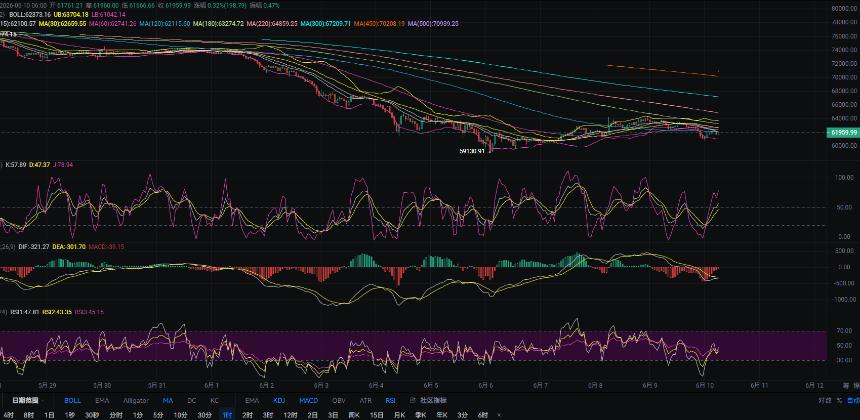
Task: Select the 2-day timeframe
Action: [x=313, y=415]
